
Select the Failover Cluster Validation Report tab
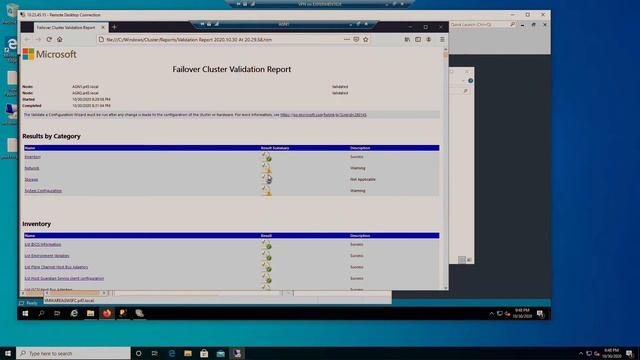point(66,27)
